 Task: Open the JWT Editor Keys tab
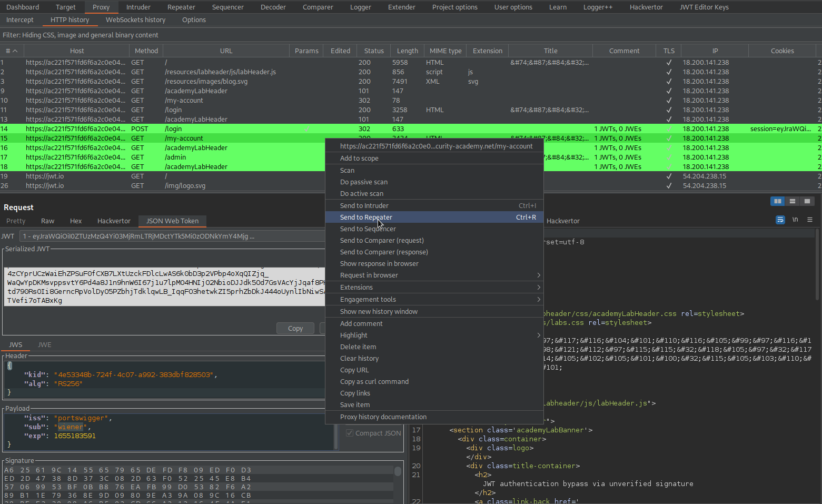click(704, 7)
